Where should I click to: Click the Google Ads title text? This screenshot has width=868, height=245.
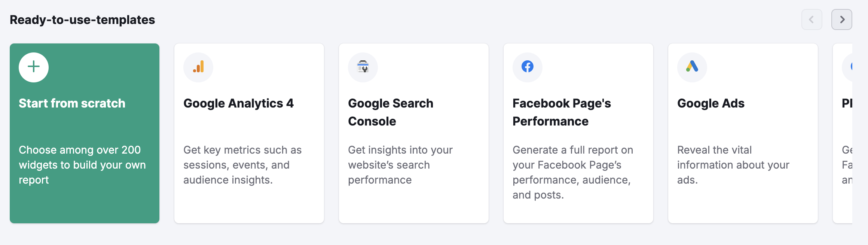(x=710, y=103)
